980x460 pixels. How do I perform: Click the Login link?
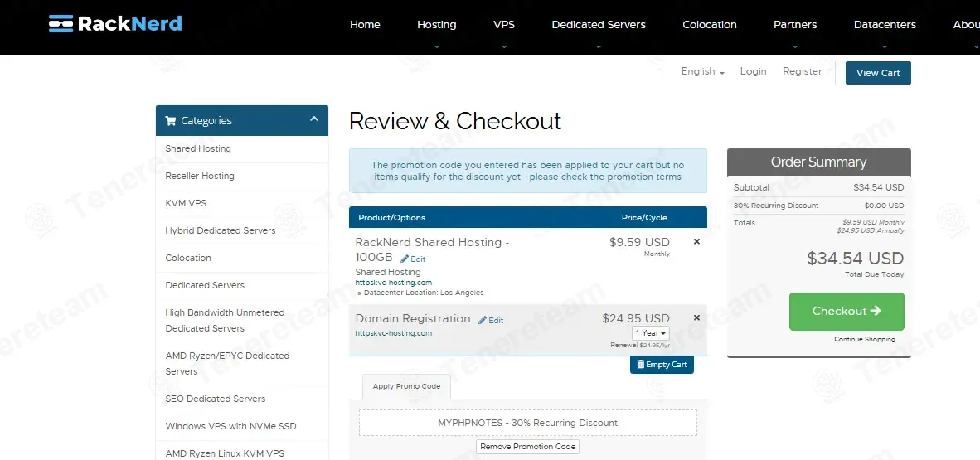coord(753,71)
